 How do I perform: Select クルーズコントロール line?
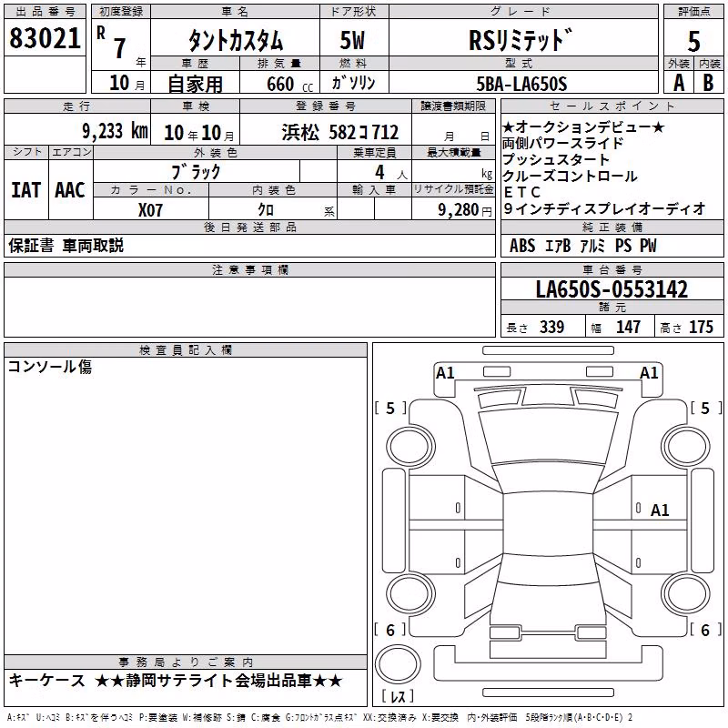(x=570, y=176)
